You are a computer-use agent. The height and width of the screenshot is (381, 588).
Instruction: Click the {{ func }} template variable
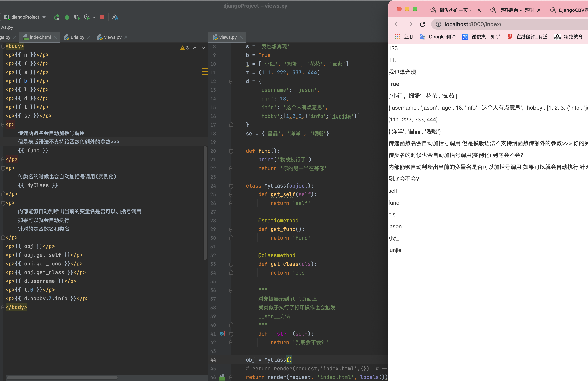click(x=33, y=151)
